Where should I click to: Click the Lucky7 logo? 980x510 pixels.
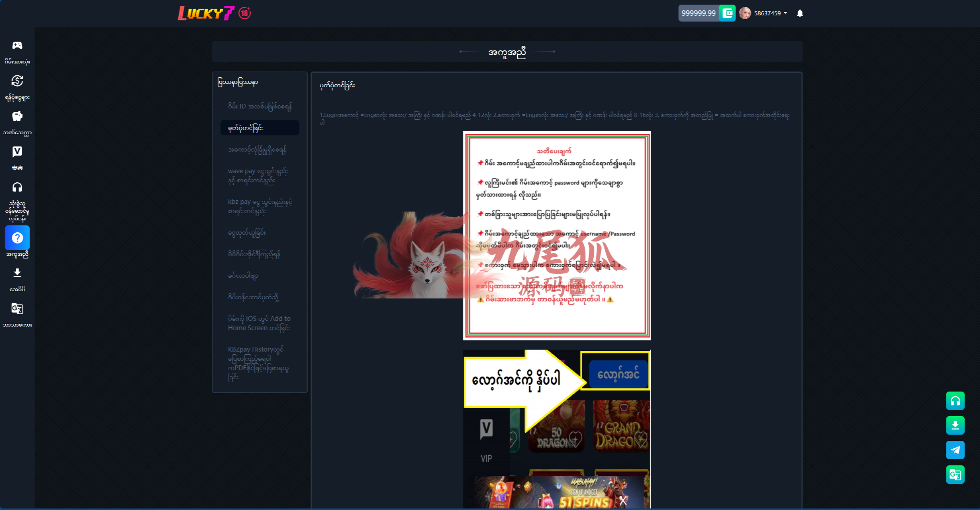[x=206, y=13]
